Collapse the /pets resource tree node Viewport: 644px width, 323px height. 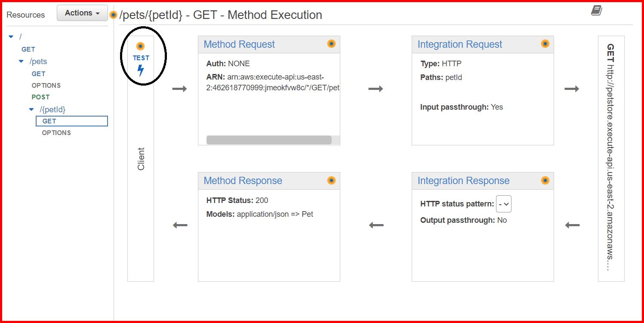[22, 61]
